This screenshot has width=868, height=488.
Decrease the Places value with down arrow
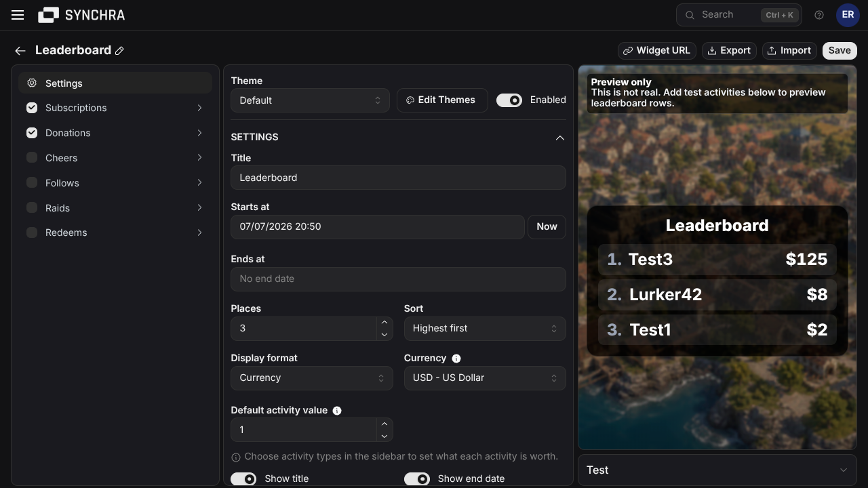point(384,334)
